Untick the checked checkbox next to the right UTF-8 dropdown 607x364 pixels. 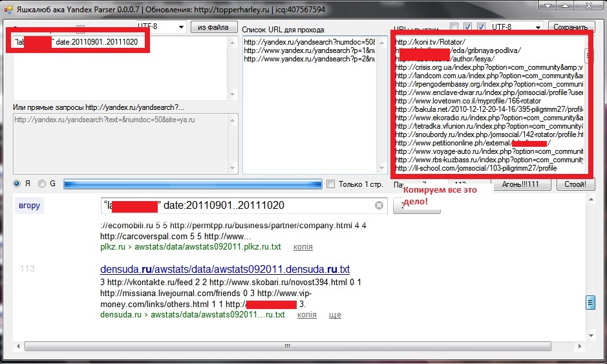481,27
